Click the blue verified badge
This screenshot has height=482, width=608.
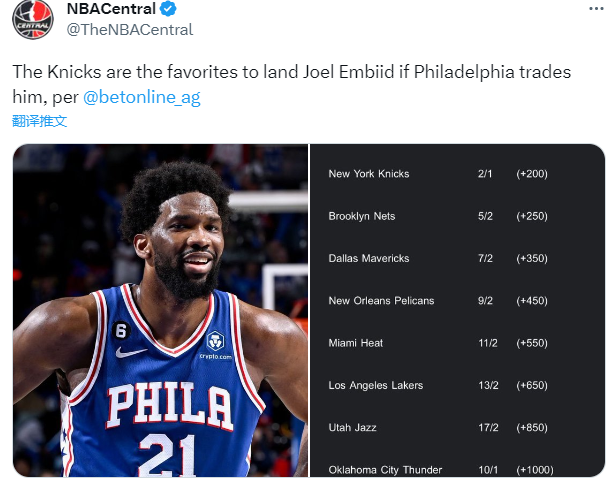click(x=170, y=10)
